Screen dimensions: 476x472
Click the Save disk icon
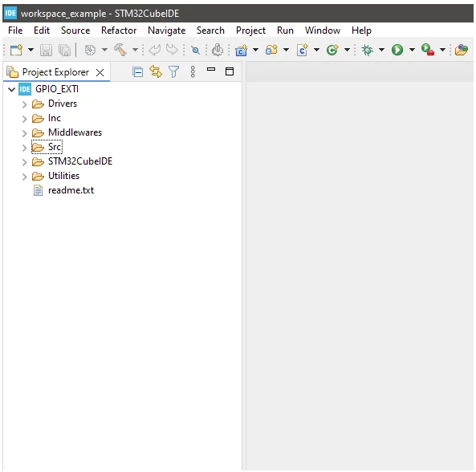point(46,50)
